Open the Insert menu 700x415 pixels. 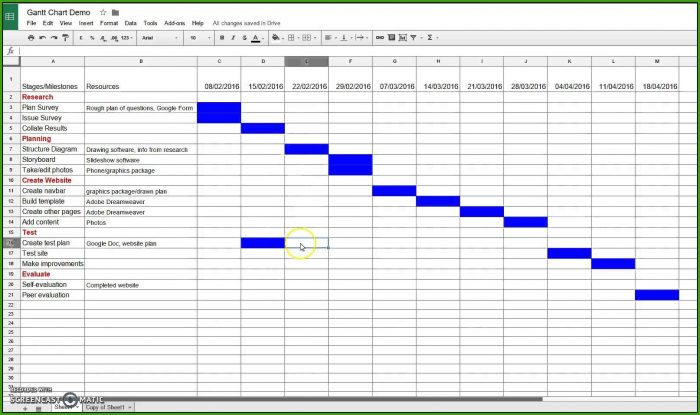tap(86, 23)
